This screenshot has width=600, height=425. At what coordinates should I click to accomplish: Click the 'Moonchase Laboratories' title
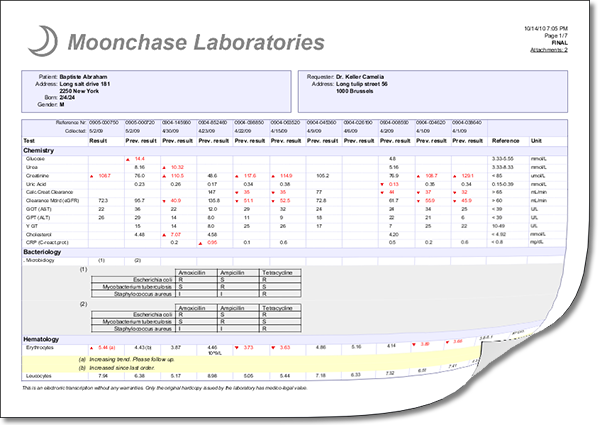[x=196, y=42]
